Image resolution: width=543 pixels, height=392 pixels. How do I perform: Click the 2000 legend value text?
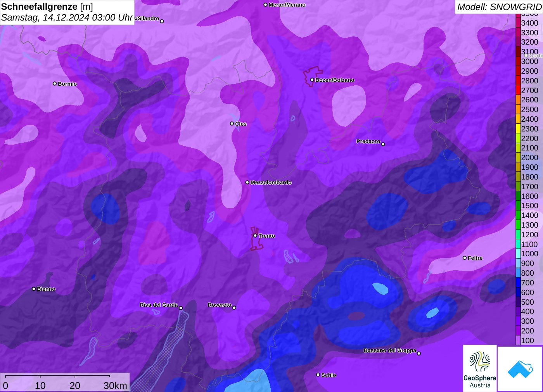tap(530, 157)
